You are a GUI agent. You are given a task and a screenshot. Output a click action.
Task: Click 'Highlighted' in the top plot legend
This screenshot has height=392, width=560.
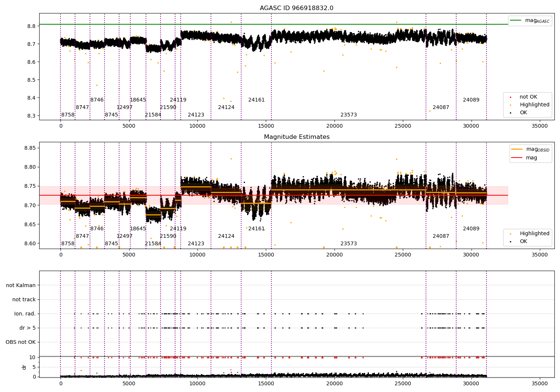pyautogui.click(x=535, y=105)
